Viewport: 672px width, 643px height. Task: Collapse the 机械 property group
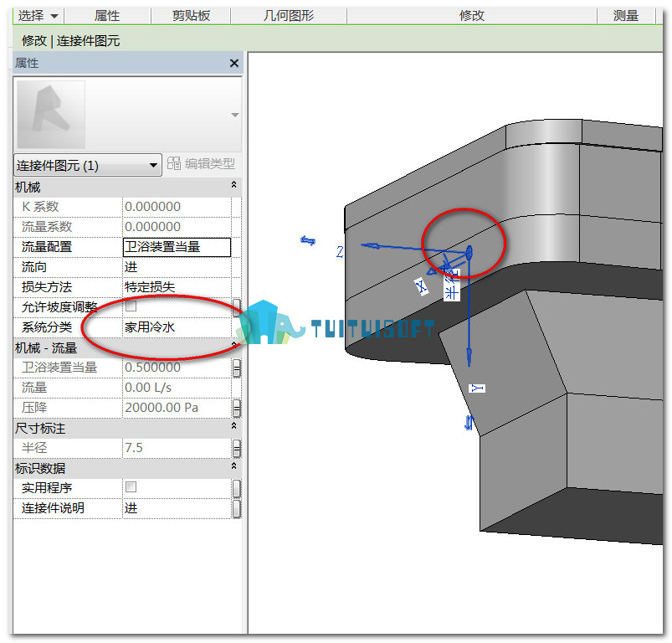click(x=234, y=184)
